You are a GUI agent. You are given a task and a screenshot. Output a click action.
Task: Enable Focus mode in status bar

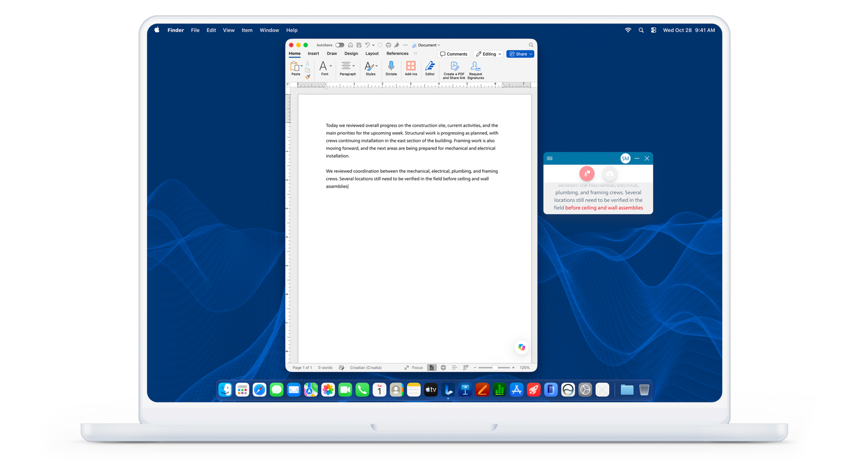pyautogui.click(x=414, y=368)
